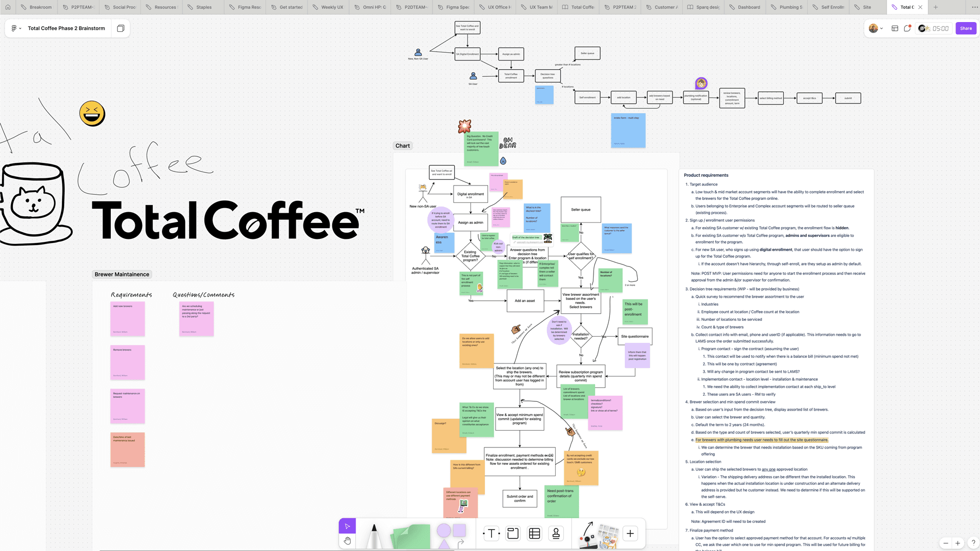Screen dimensions: 980x551
Task: Select the OH DEAR sticker
Action: (507, 143)
